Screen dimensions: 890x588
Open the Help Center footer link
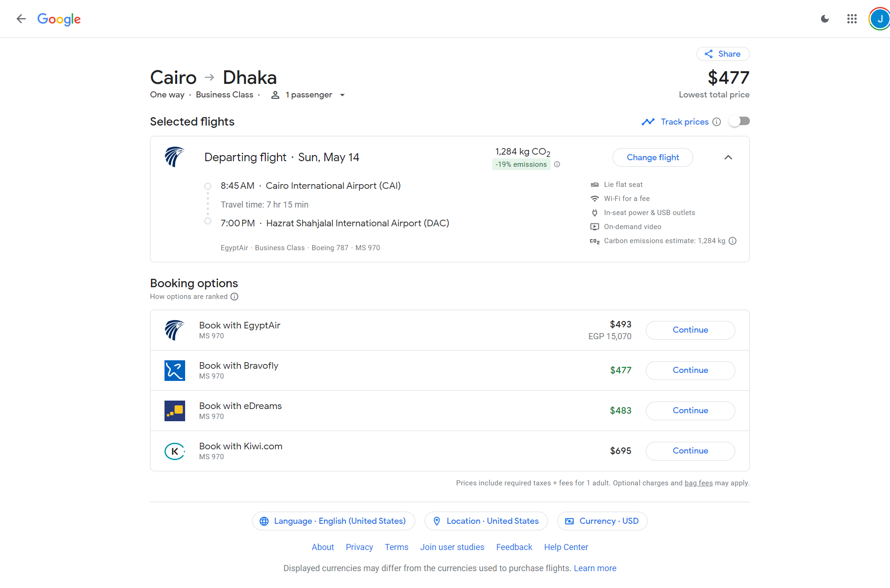coord(566,547)
